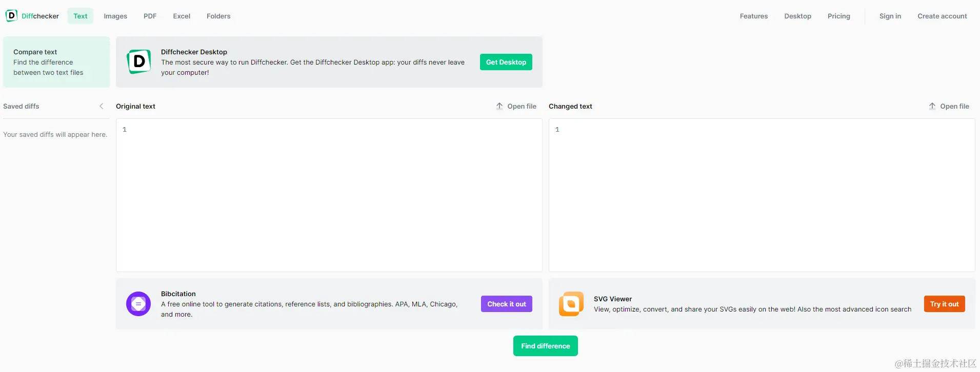
Task: Click the orange SVG Viewer icon
Action: (x=571, y=304)
